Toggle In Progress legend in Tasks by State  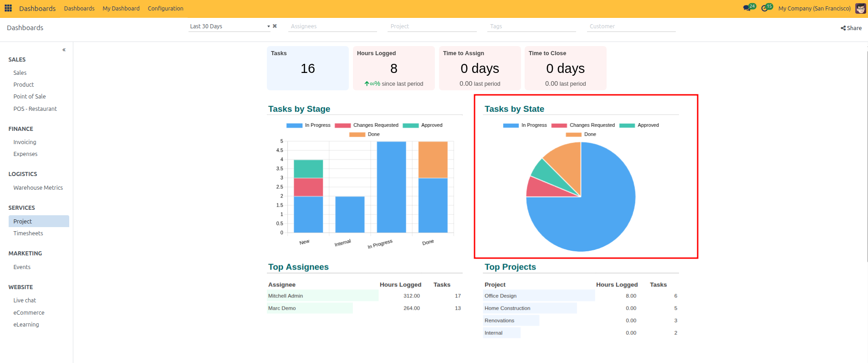pyautogui.click(x=525, y=125)
